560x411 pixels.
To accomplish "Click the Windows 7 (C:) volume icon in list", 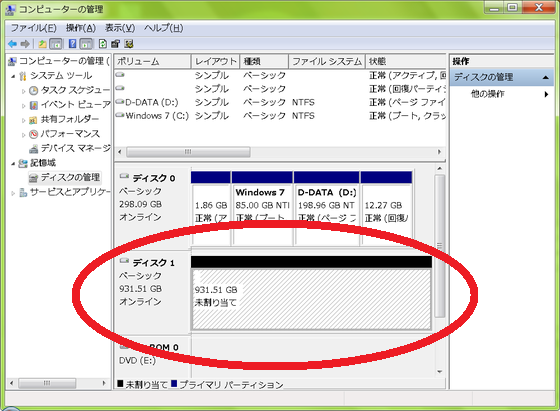I will (x=120, y=115).
